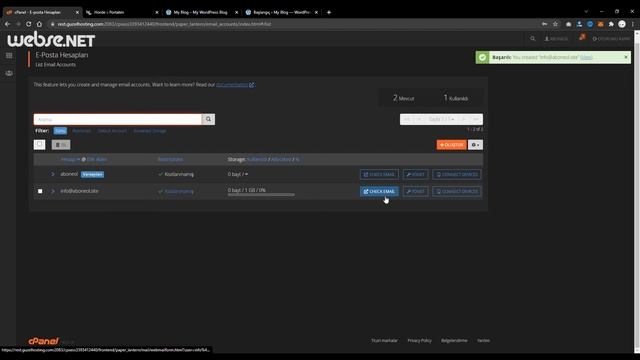This screenshot has height=360, width=640.
Task: Select the Exceeded Storage filter
Action: point(150,131)
